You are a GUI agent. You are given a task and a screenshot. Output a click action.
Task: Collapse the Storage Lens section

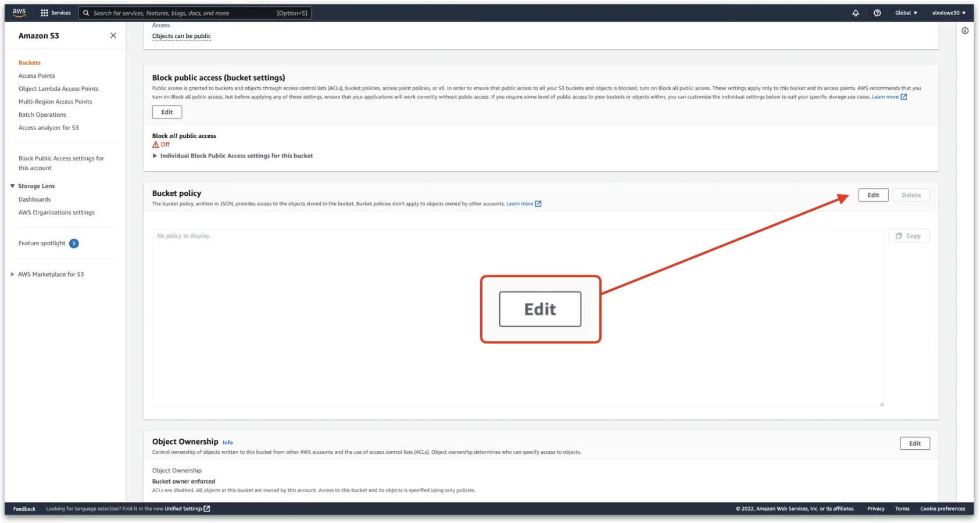tap(12, 186)
